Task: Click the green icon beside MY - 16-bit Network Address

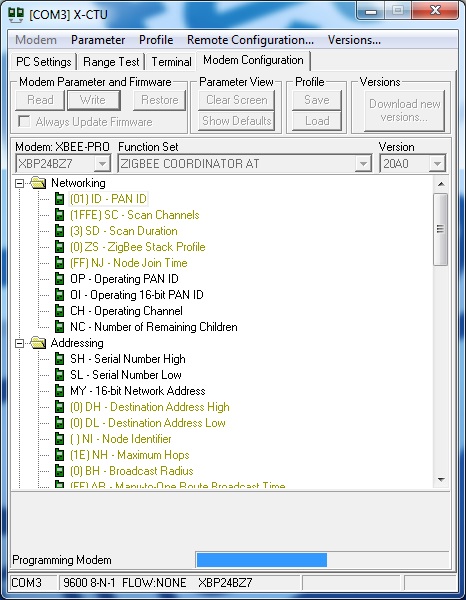Action: pyautogui.click(x=59, y=391)
